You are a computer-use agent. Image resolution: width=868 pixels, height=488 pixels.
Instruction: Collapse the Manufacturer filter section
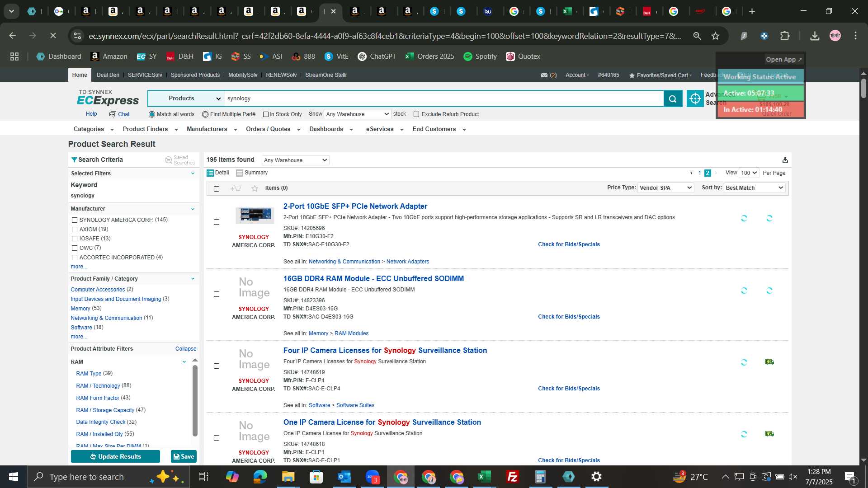193,209
